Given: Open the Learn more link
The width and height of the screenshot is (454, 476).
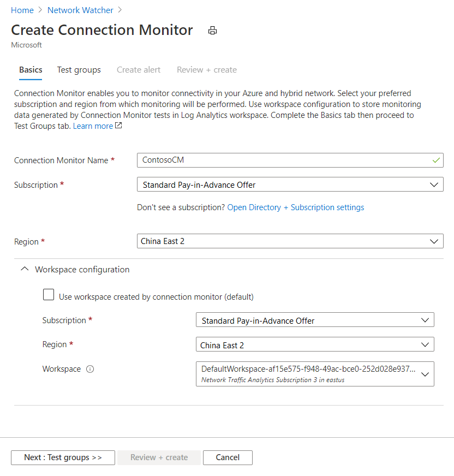Looking at the screenshot, I should tap(93, 126).
